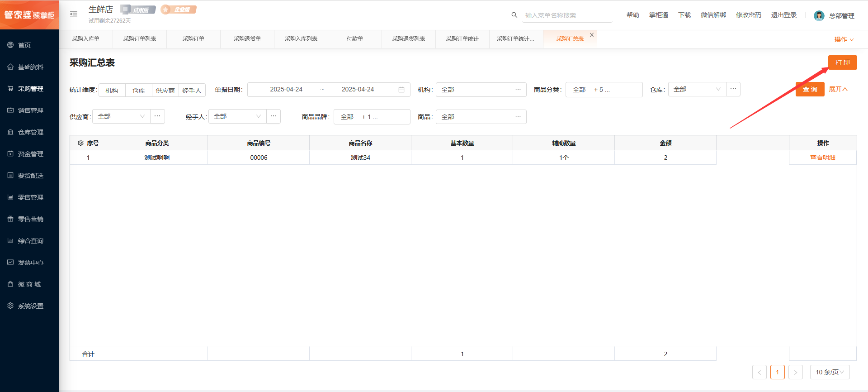Screen dimensions: 868x392
Task: Go to page 1 in pagination
Action: click(x=778, y=372)
